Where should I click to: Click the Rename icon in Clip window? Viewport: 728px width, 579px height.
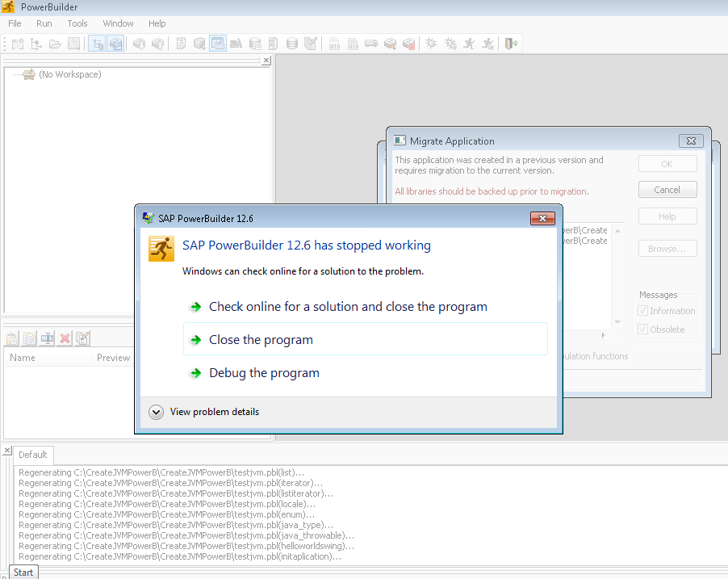pyautogui.click(x=47, y=338)
